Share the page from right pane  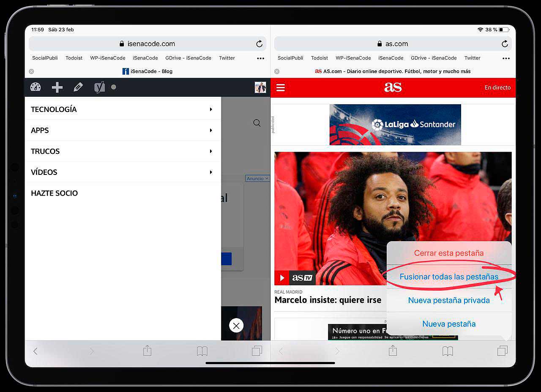pyautogui.click(x=393, y=350)
